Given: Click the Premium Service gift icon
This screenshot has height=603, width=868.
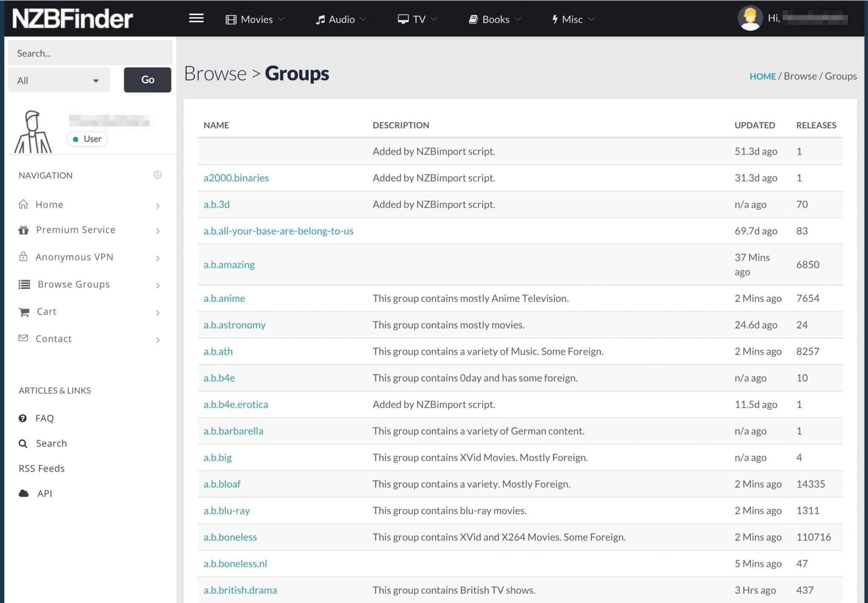Looking at the screenshot, I should pos(24,230).
